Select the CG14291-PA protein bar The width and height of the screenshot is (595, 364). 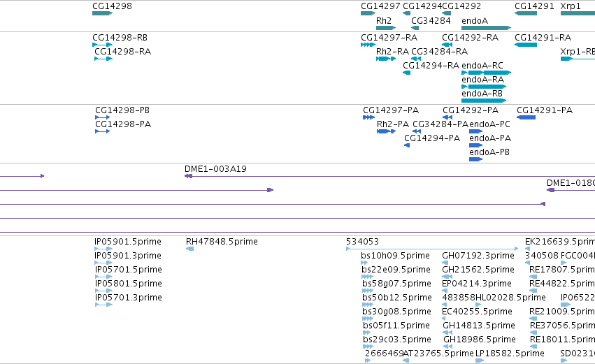[526, 117]
